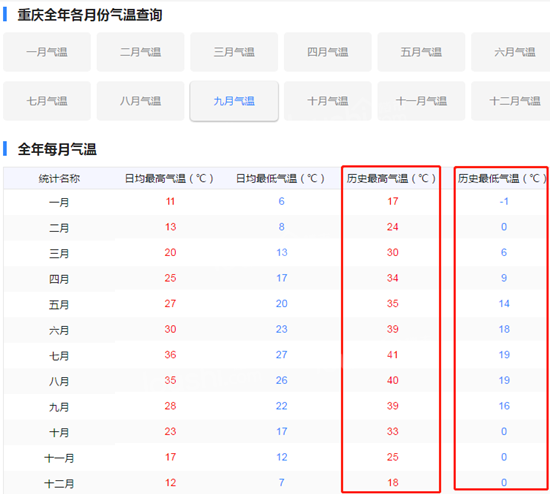Viewport: 550px width, 494px height.
Task: Select the 十二月气温 button
Action: [511, 101]
